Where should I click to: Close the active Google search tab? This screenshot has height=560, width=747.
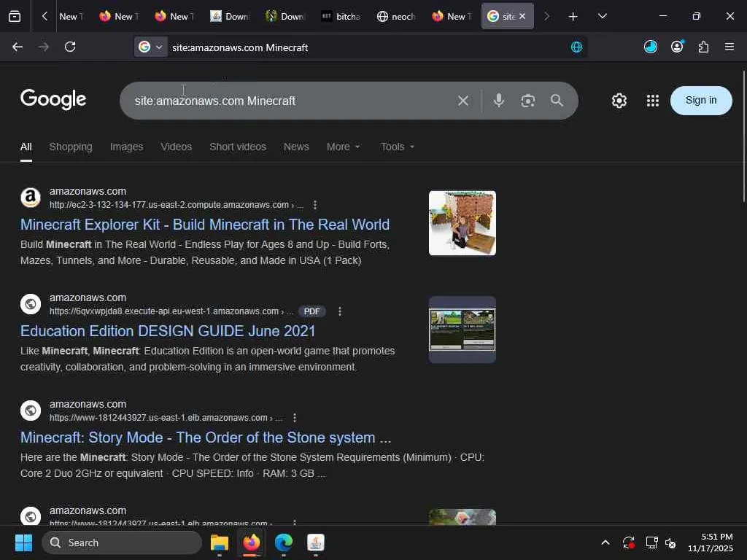(x=522, y=16)
